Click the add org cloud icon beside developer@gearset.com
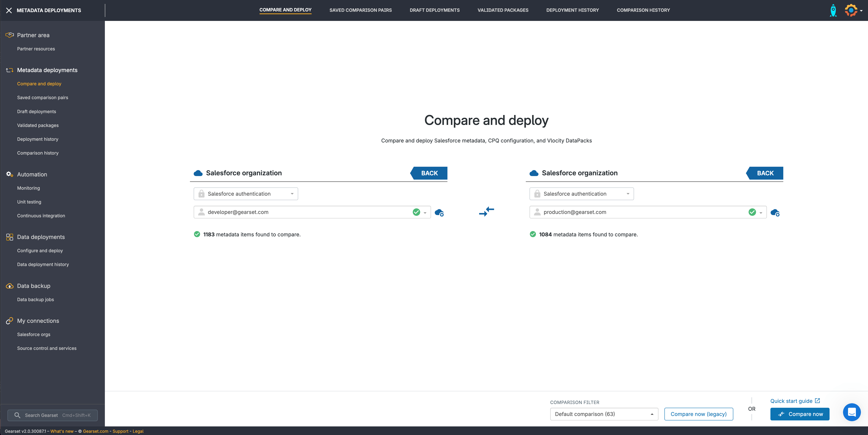Screen dimensions: 868x435 click(x=439, y=212)
